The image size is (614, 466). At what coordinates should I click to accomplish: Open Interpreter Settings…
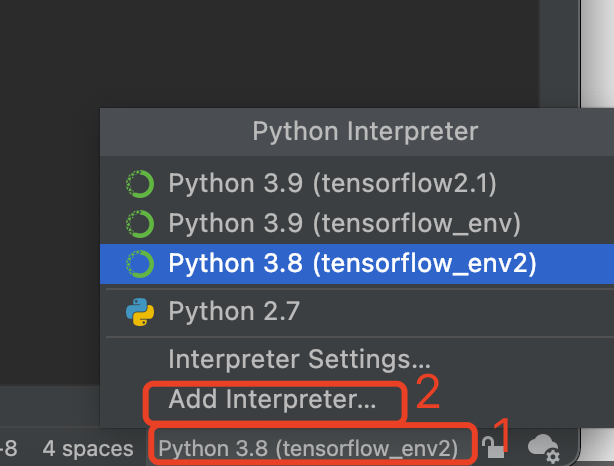(299, 358)
